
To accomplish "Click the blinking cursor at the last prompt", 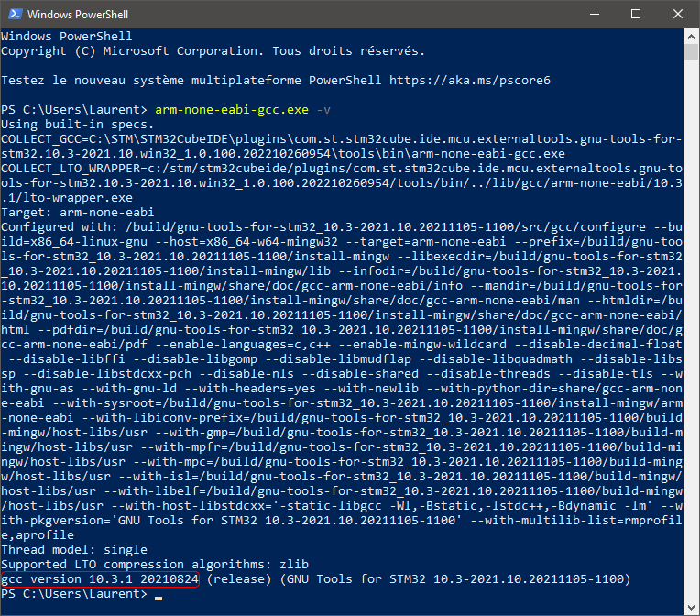I will 159,598.
